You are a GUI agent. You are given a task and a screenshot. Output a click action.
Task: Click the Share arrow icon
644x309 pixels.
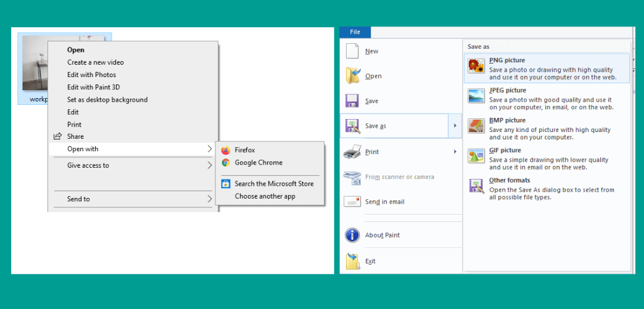(x=58, y=136)
